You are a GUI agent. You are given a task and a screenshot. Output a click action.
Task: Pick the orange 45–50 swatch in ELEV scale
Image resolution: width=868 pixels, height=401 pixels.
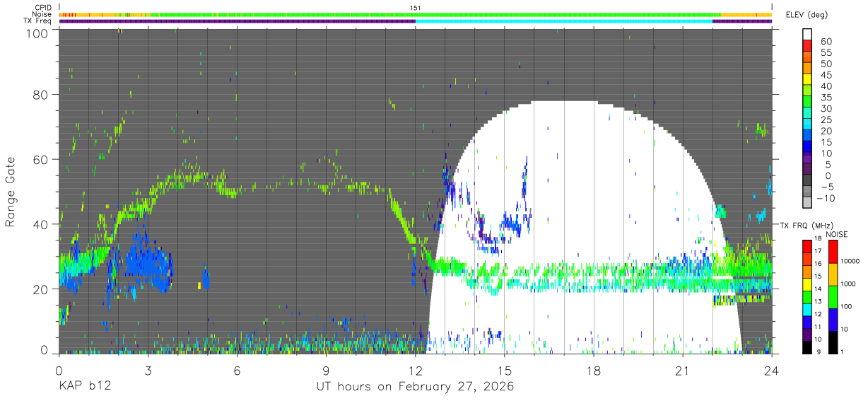coord(807,69)
